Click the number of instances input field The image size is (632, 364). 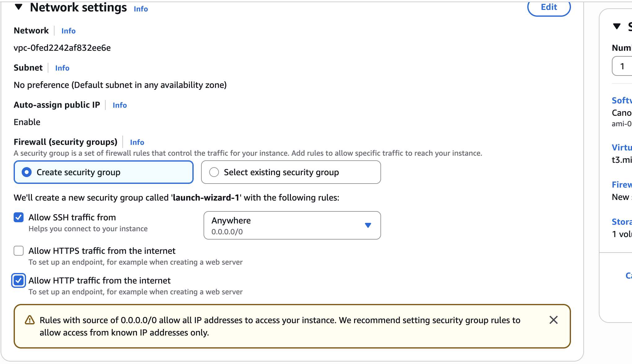tap(623, 66)
